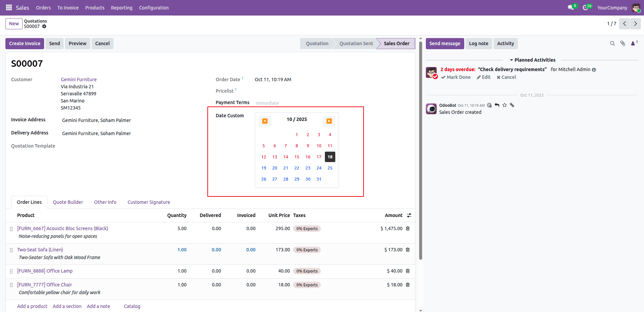Open the search icon in the chatter
644x312 pixels.
[612, 43]
